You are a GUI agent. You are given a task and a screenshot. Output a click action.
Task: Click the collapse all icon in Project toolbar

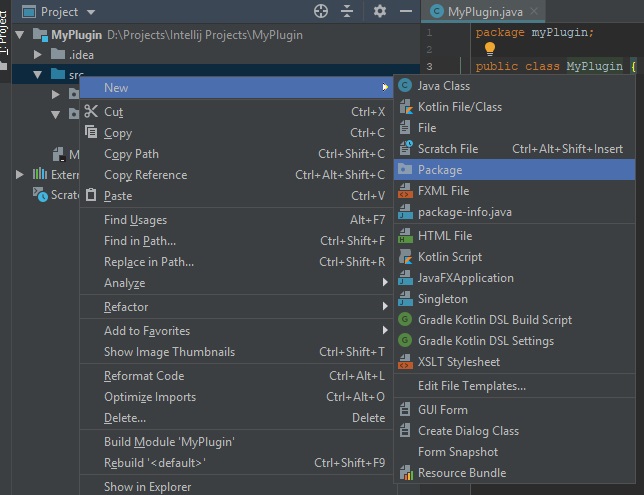coord(347,11)
